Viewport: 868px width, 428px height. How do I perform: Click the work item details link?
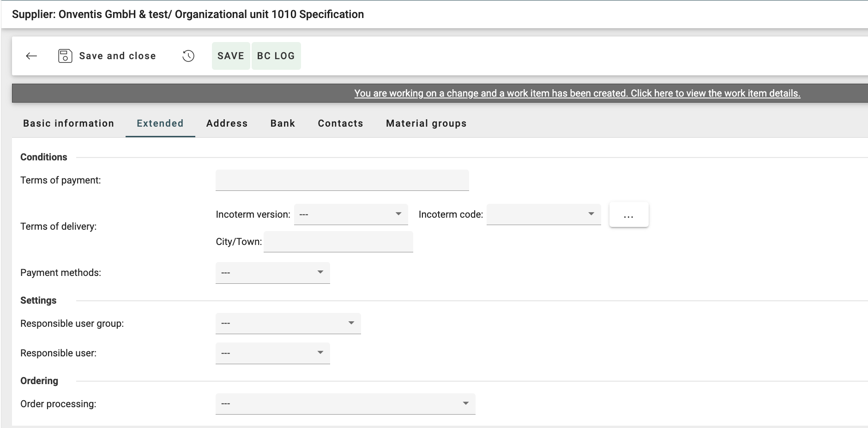pyautogui.click(x=577, y=93)
